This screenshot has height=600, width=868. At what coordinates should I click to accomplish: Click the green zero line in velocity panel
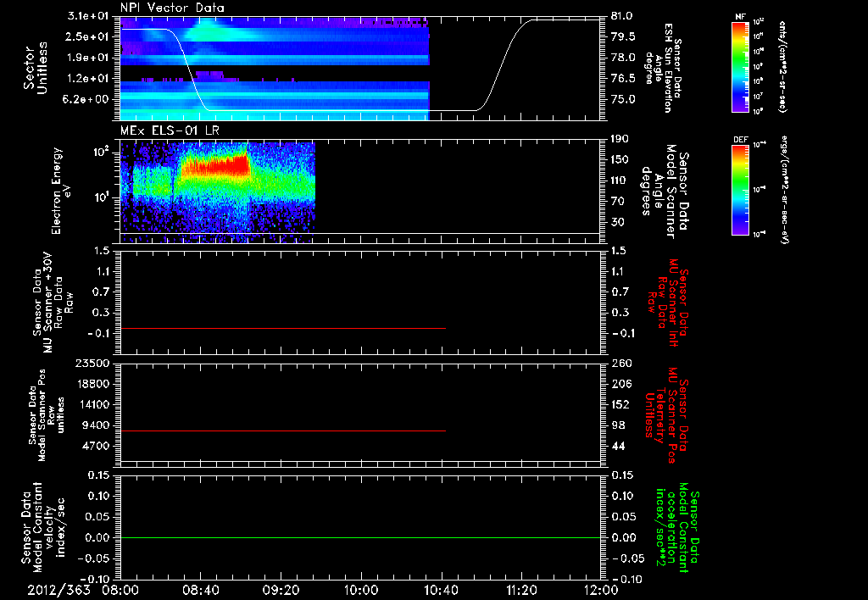[x=360, y=537]
